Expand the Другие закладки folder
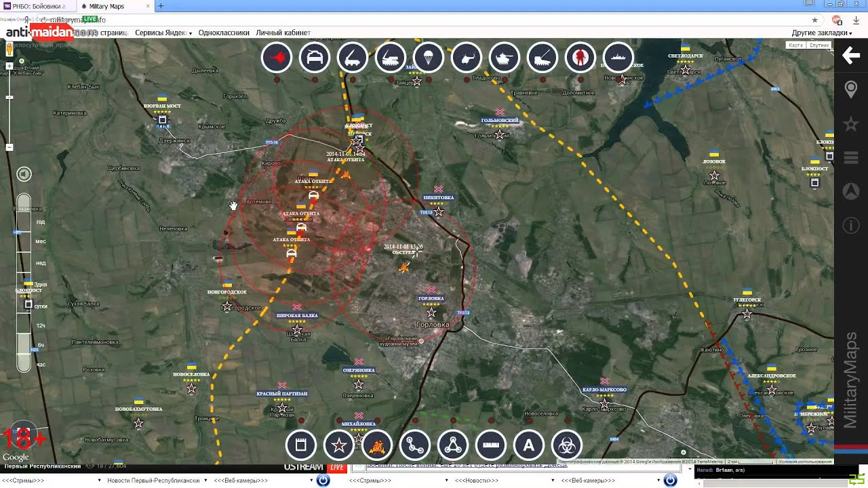868x488 pixels. pos(822,33)
